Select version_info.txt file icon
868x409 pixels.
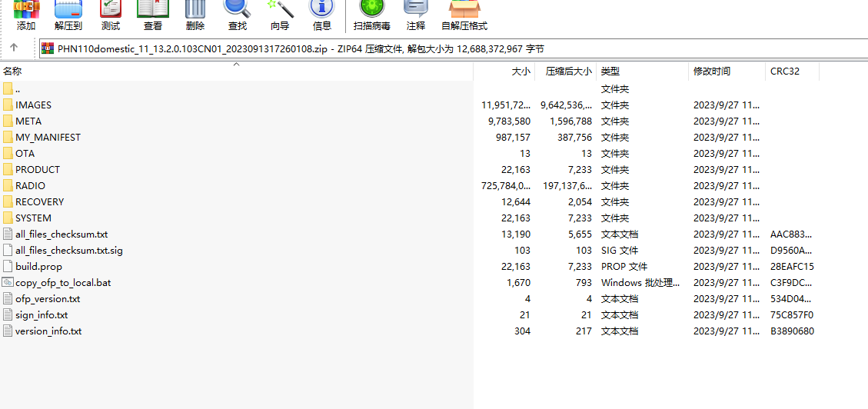click(8, 331)
